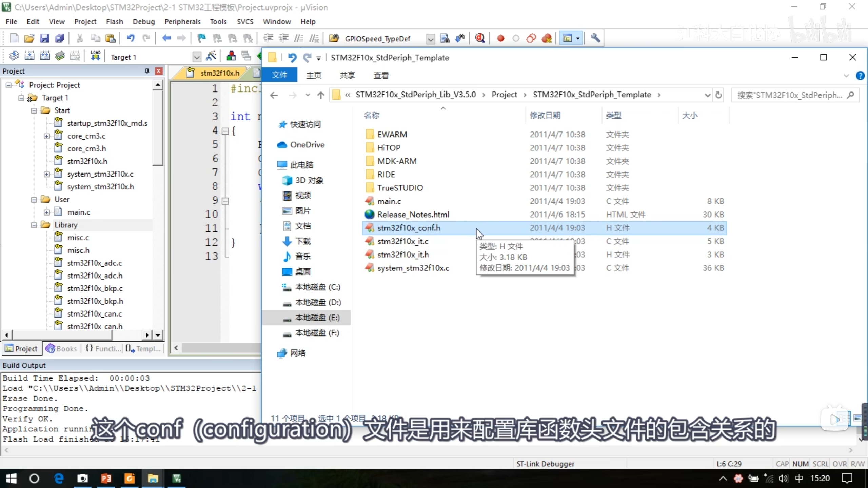
Task: Click Manage Run-Time Environment green icon
Action: (259, 56)
